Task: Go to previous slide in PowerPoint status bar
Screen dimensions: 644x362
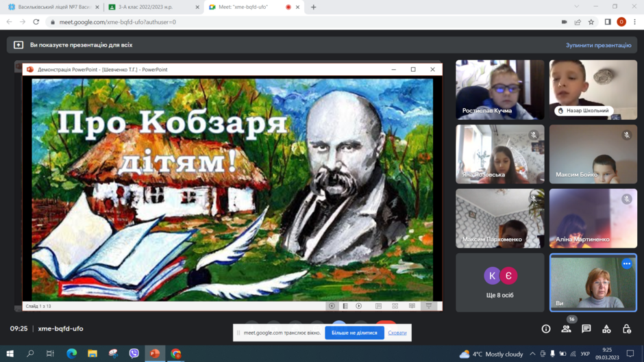Action: coord(332,306)
